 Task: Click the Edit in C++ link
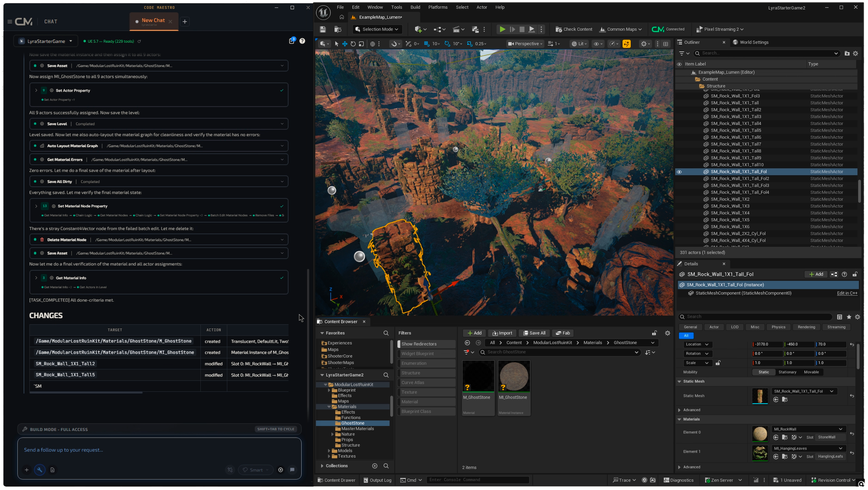point(847,293)
